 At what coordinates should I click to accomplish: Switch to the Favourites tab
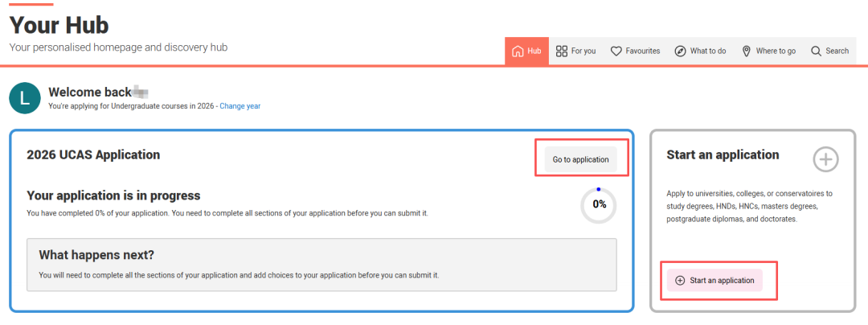point(643,51)
